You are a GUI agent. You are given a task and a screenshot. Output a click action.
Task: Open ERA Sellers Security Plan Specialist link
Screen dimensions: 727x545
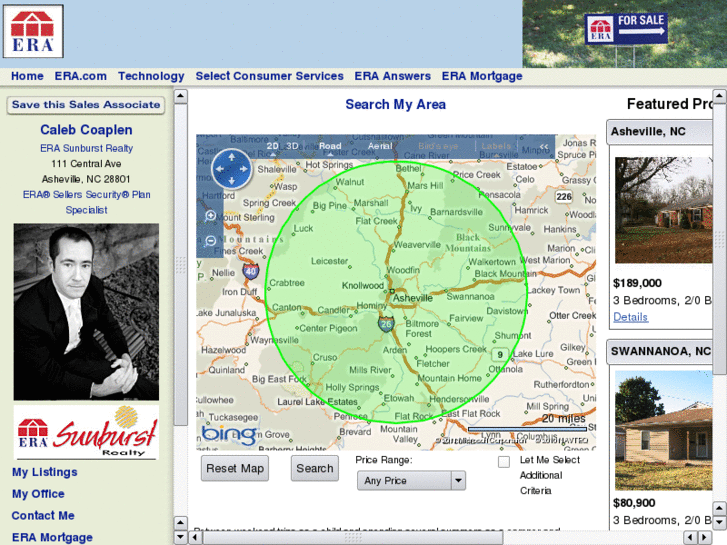86,202
